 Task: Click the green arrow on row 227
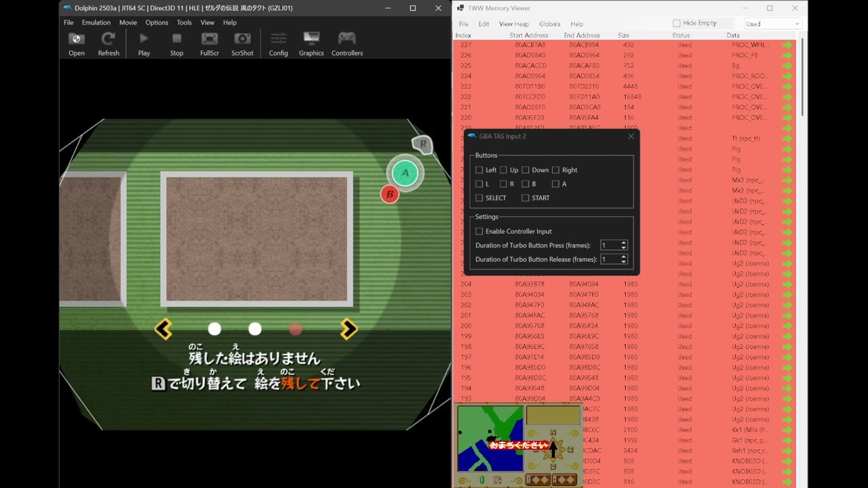[787, 45]
